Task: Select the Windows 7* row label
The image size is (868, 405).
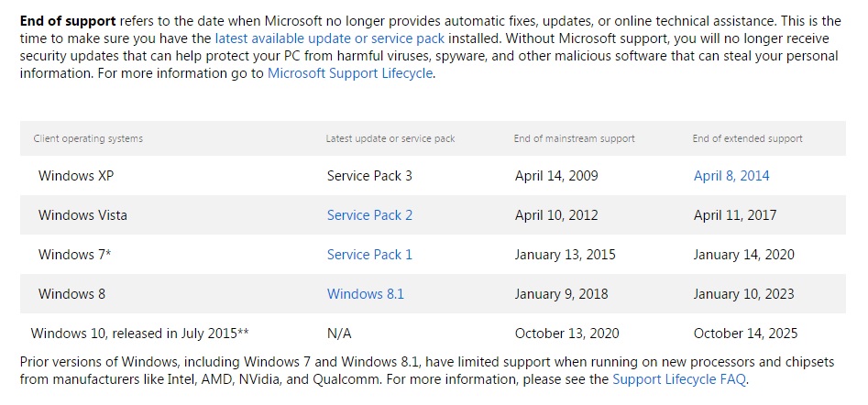Action: (75, 255)
